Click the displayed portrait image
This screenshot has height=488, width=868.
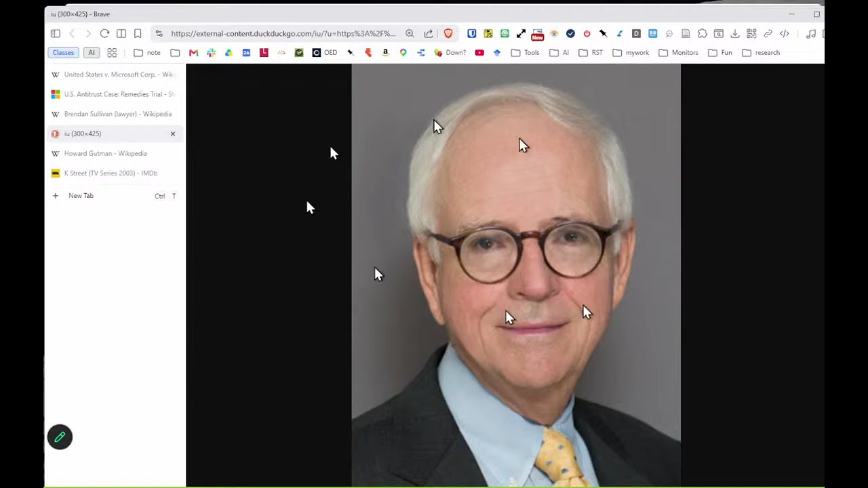pos(516,275)
